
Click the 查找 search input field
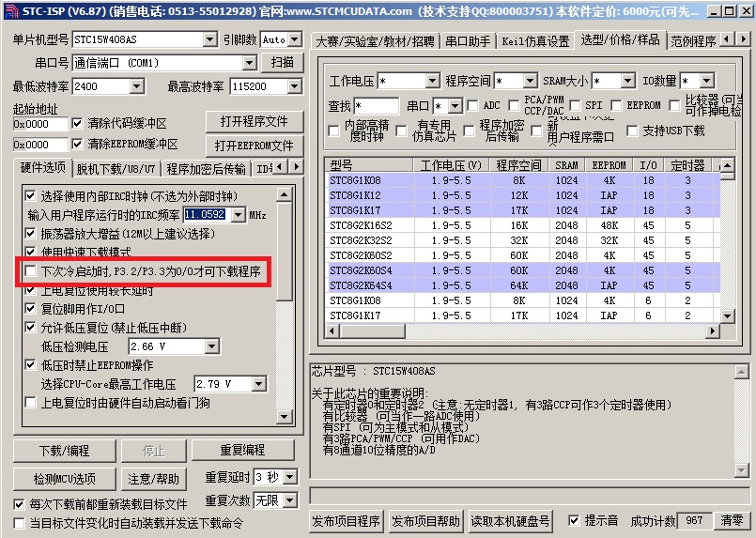376,105
